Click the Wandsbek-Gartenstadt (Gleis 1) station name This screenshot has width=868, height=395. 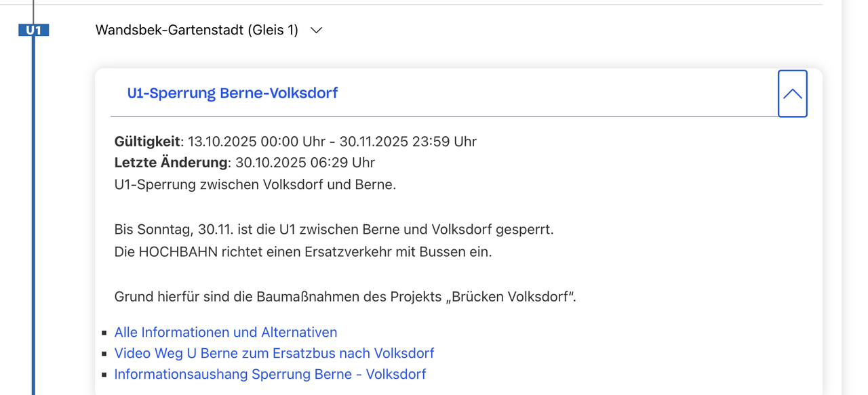click(197, 30)
